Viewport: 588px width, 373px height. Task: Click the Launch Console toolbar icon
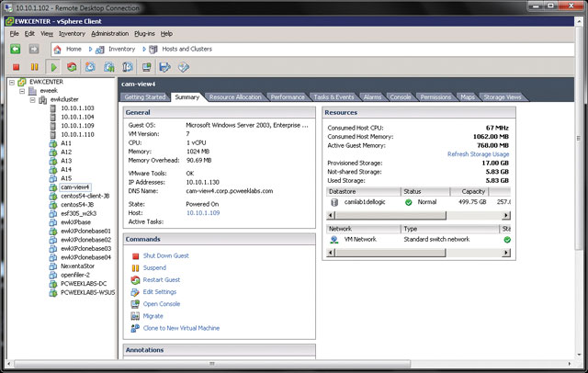(x=147, y=67)
